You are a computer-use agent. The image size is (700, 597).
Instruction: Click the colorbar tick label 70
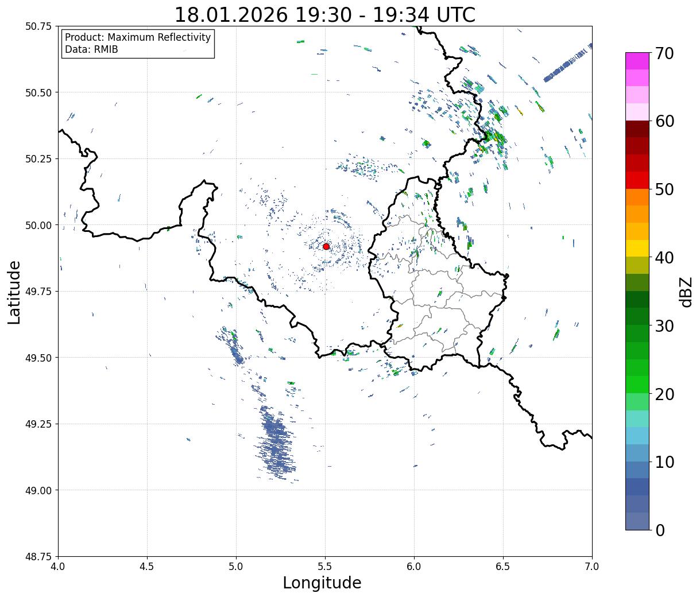point(664,53)
